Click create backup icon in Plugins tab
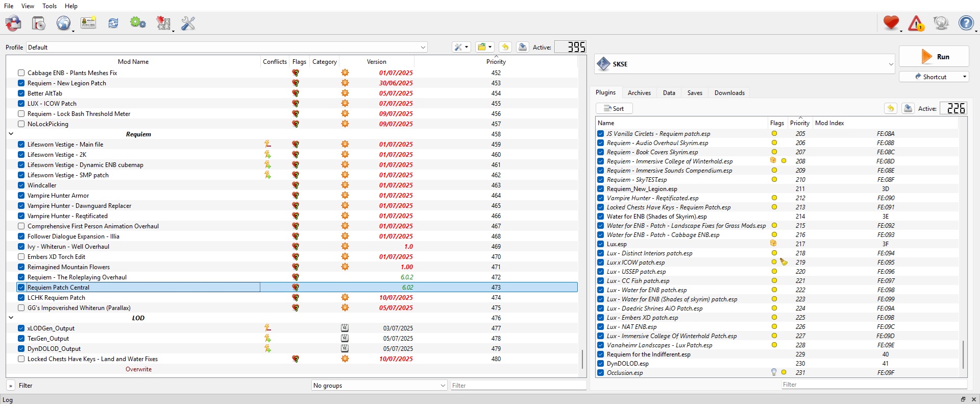 (x=908, y=108)
